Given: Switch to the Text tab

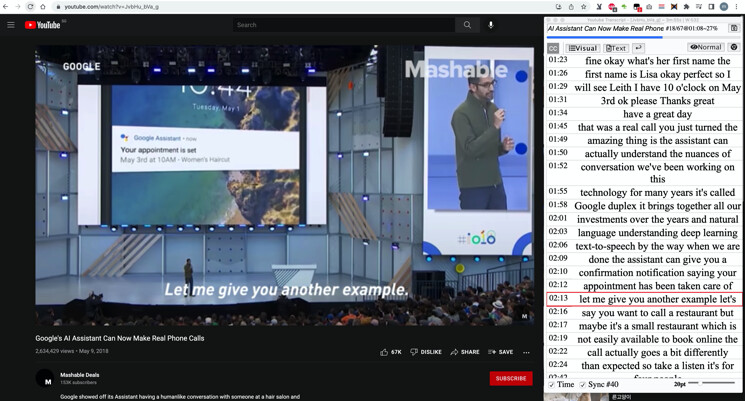Looking at the screenshot, I should coord(615,48).
